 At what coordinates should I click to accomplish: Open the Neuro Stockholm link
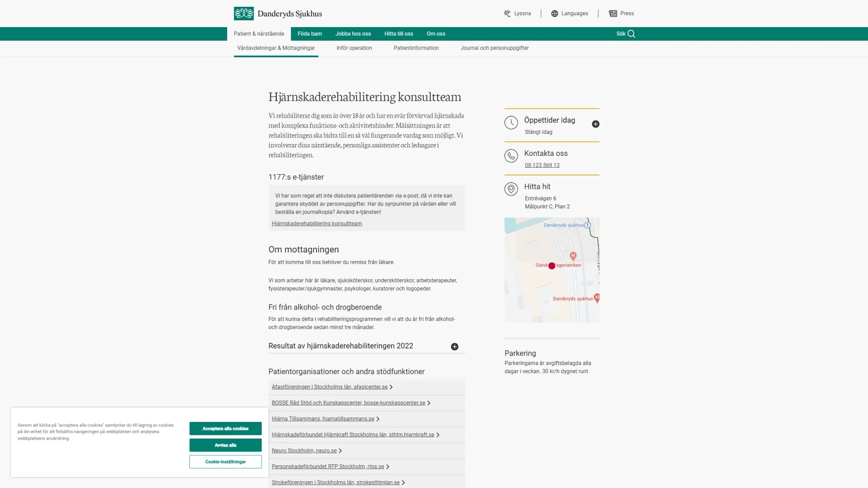(x=304, y=451)
